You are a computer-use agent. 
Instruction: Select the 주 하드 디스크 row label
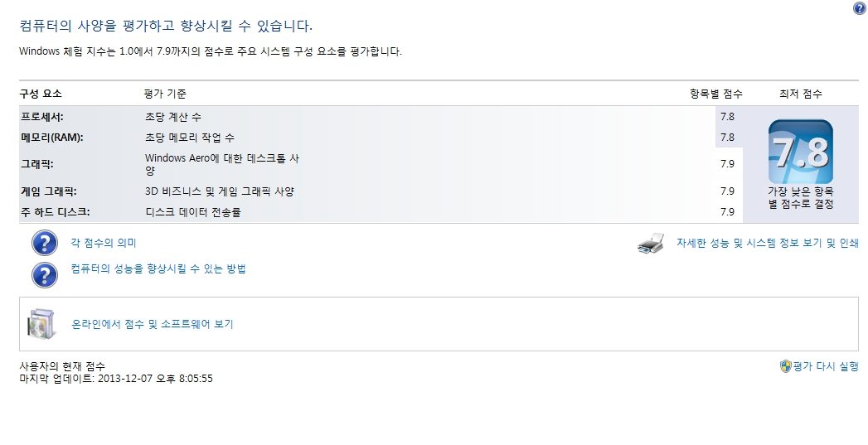(x=56, y=212)
